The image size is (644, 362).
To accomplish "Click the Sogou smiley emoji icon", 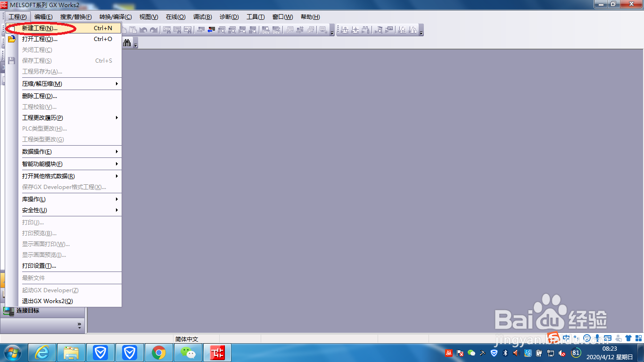I will (587, 337).
